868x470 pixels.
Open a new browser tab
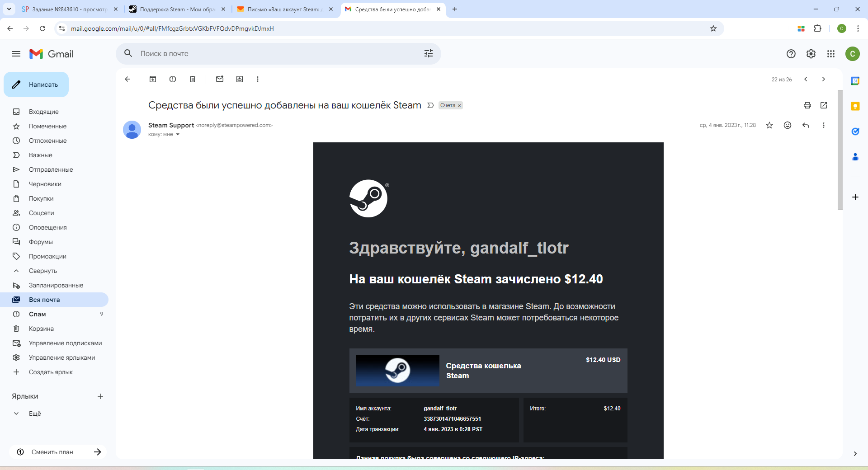(455, 9)
